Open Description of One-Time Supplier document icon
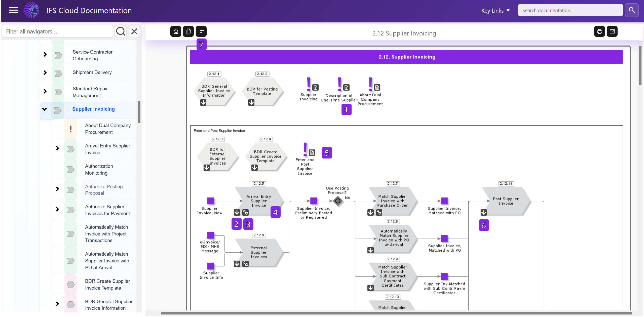The height and width of the screenshot is (317, 644). pos(346,87)
